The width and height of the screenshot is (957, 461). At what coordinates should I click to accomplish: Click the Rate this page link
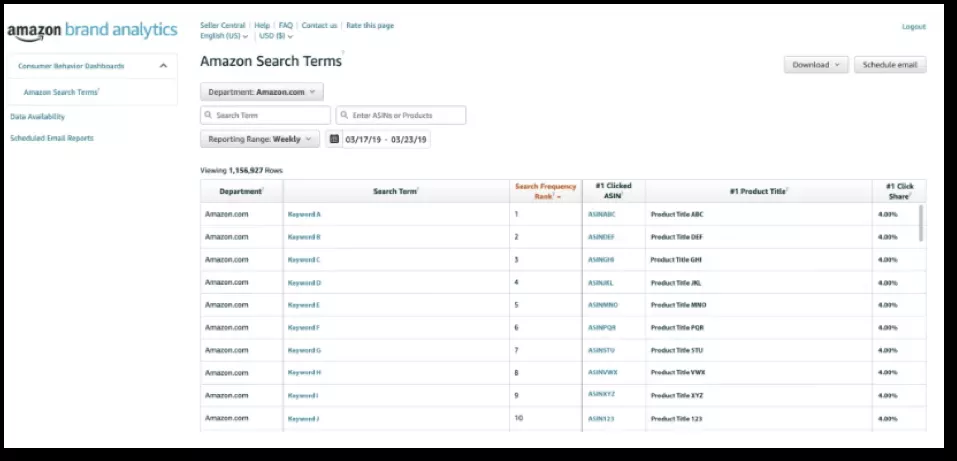click(x=370, y=26)
